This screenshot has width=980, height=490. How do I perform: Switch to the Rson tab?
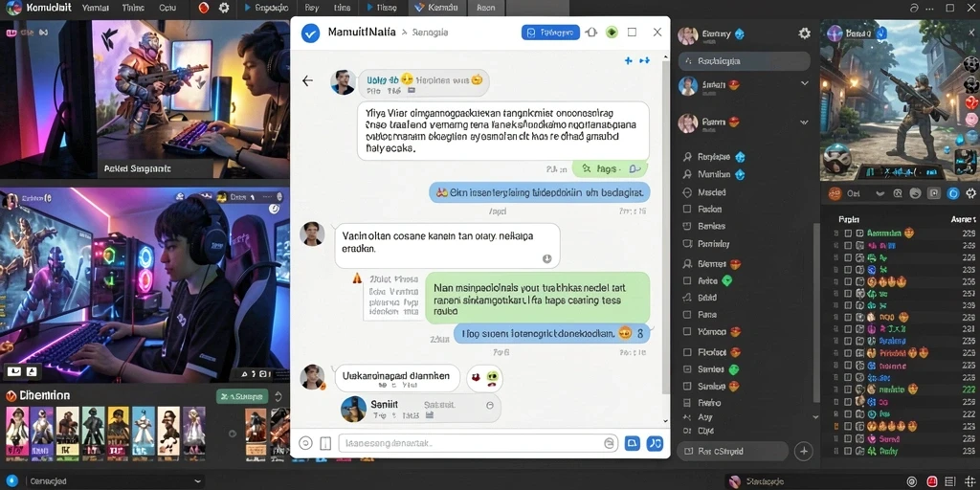[485, 8]
